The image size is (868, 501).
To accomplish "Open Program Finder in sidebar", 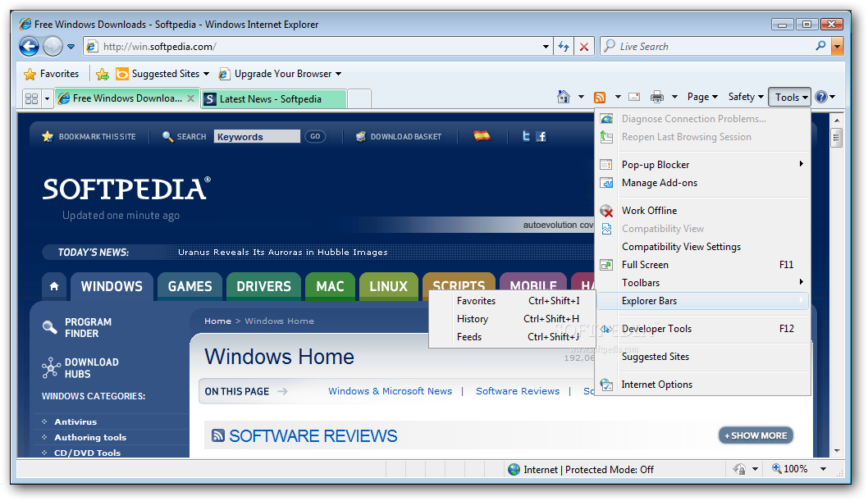I will 77,327.
